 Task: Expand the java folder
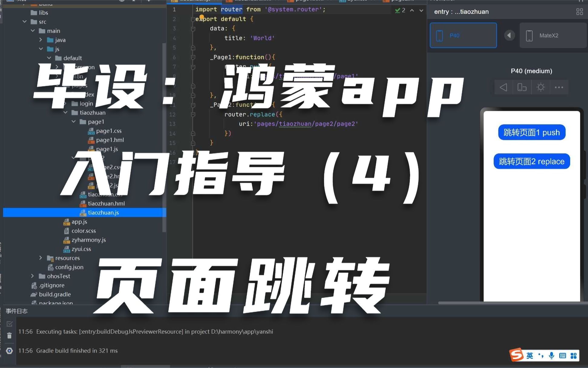(x=41, y=40)
